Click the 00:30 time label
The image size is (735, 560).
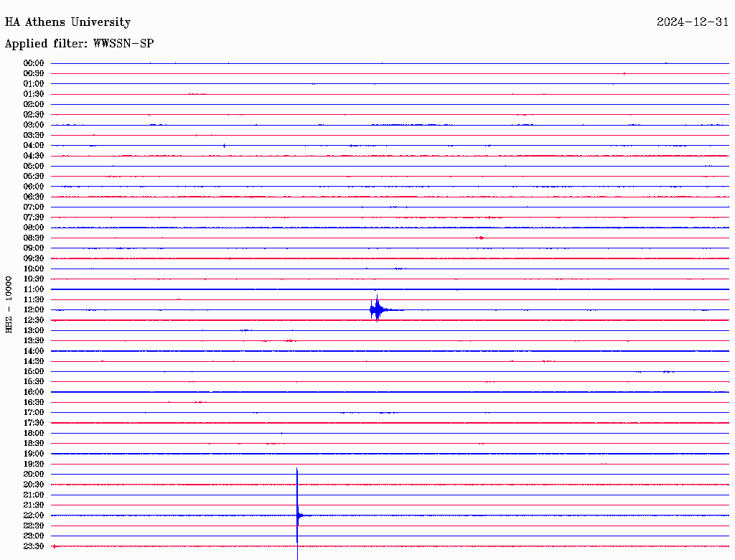pos(34,74)
